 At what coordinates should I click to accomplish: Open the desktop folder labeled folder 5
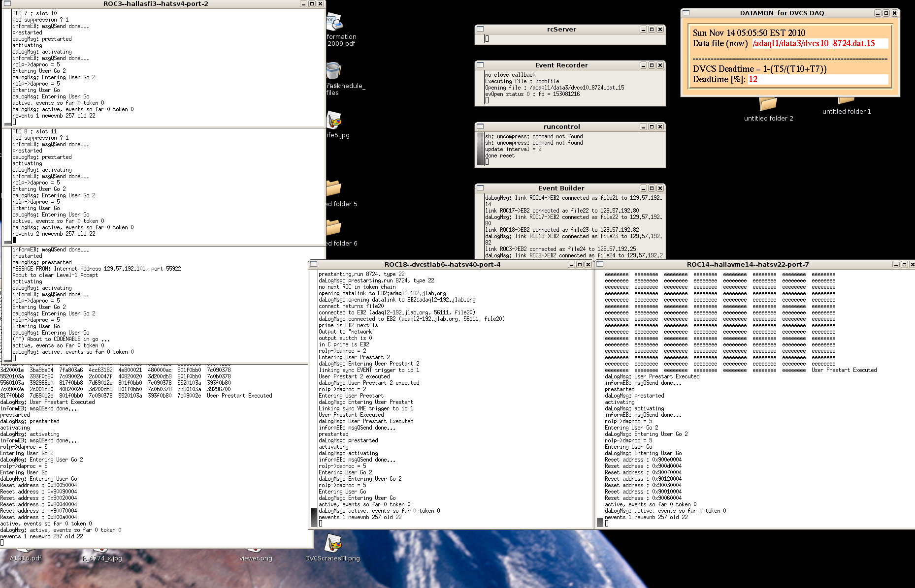(334, 189)
